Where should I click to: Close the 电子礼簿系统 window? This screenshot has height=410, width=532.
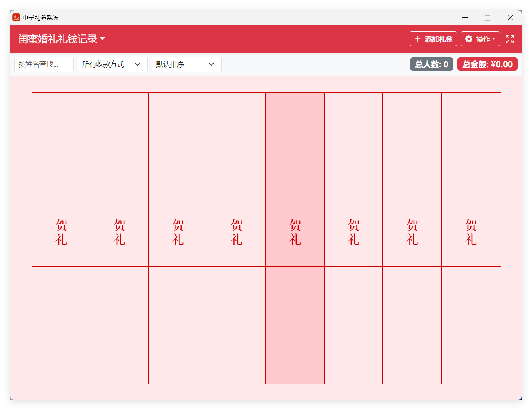pyautogui.click(x=510, y=17)
